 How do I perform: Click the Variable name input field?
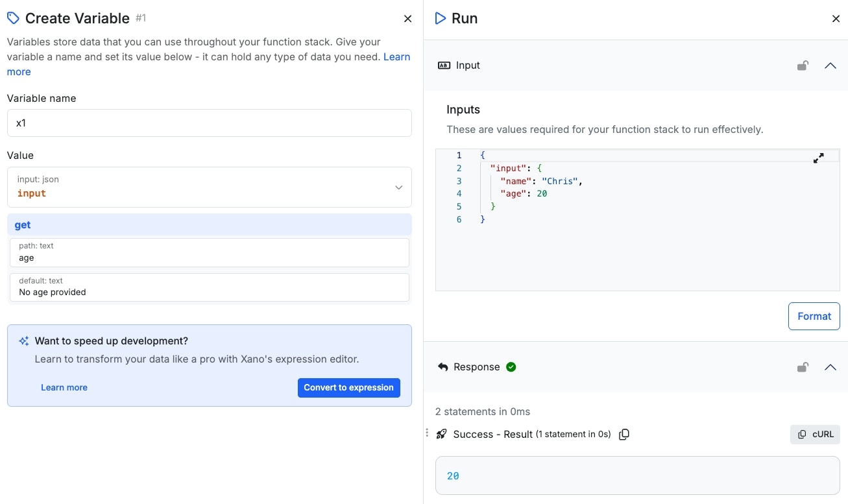210,123
